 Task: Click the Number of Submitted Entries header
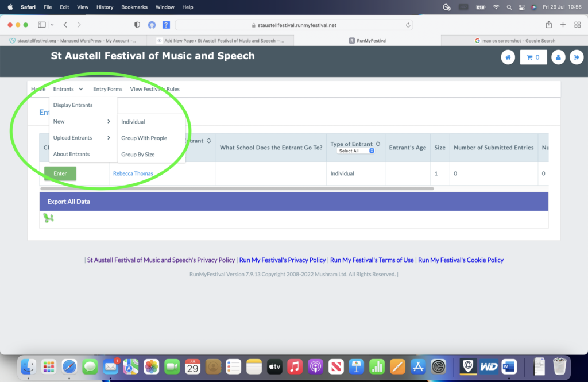pyautogui.click(x=493, y=148)
